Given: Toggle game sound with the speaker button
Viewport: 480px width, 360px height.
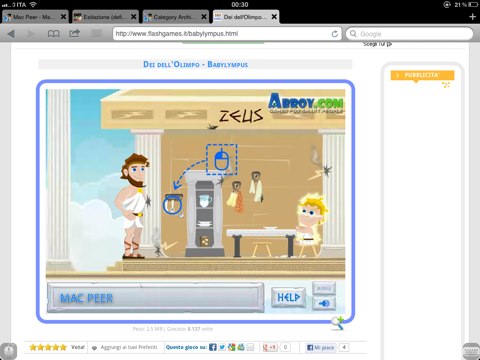Looking at the screenshot, I should pyautogui.click(x=324, y=303).
